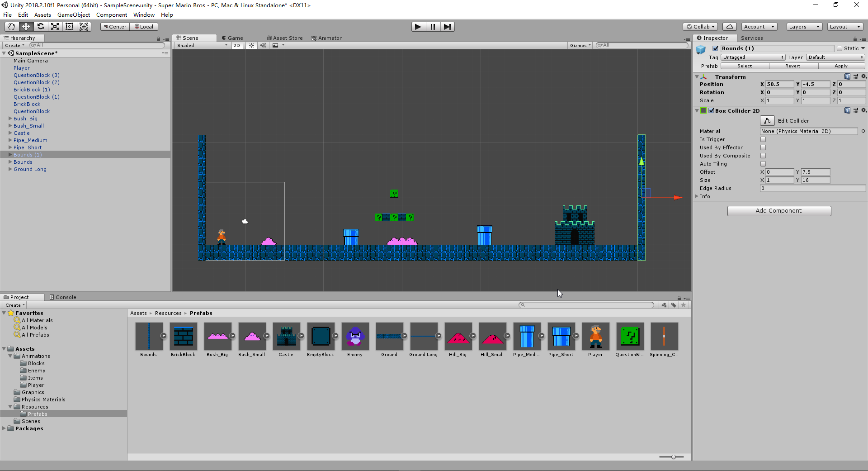The image size is (868, 471).
Task: Expand Ground Long in Hierarchy
Action: (10, 169)
